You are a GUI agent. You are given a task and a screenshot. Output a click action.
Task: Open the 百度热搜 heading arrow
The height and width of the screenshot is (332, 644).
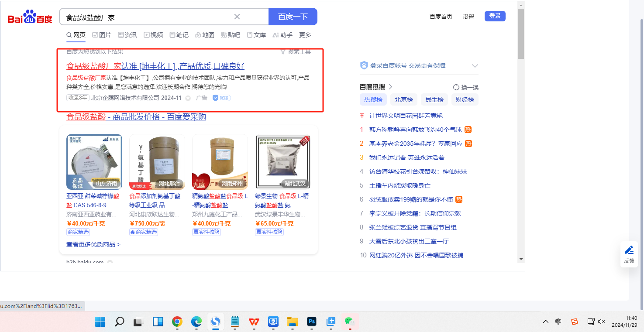[390, 87]
